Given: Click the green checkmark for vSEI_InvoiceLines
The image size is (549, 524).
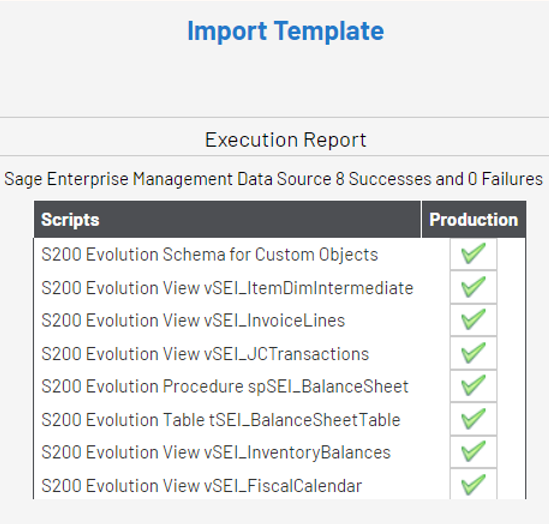Looking at the screenshot, I should tap(473, 320).
